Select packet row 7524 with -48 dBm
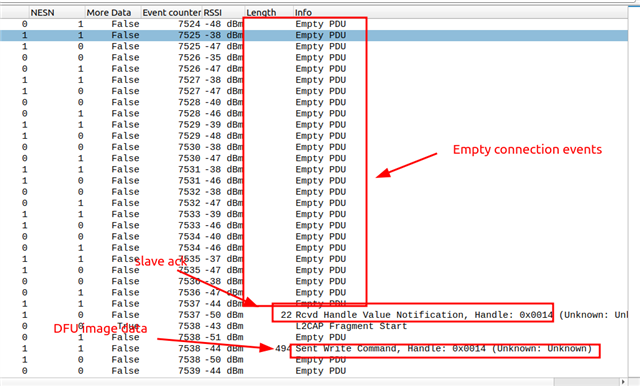 314,24
